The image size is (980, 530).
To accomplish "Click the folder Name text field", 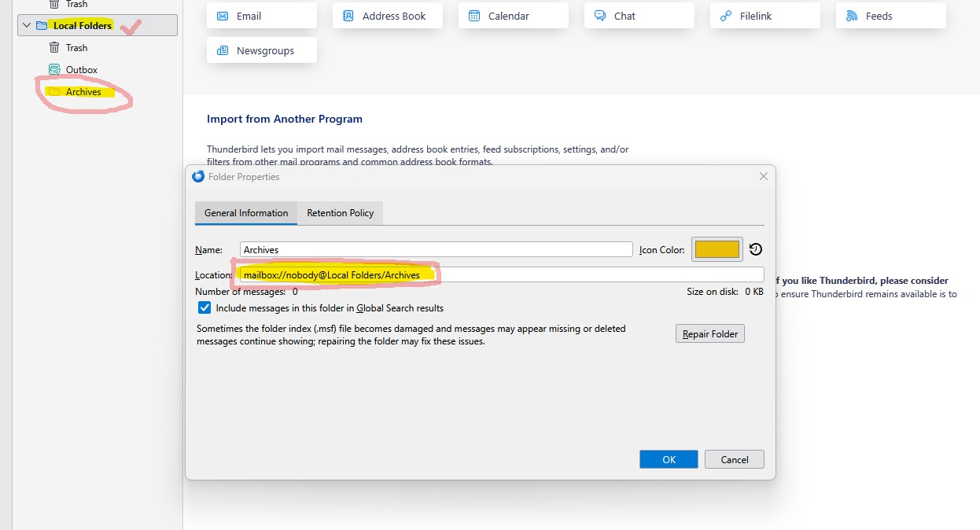I will coord(436,249).
